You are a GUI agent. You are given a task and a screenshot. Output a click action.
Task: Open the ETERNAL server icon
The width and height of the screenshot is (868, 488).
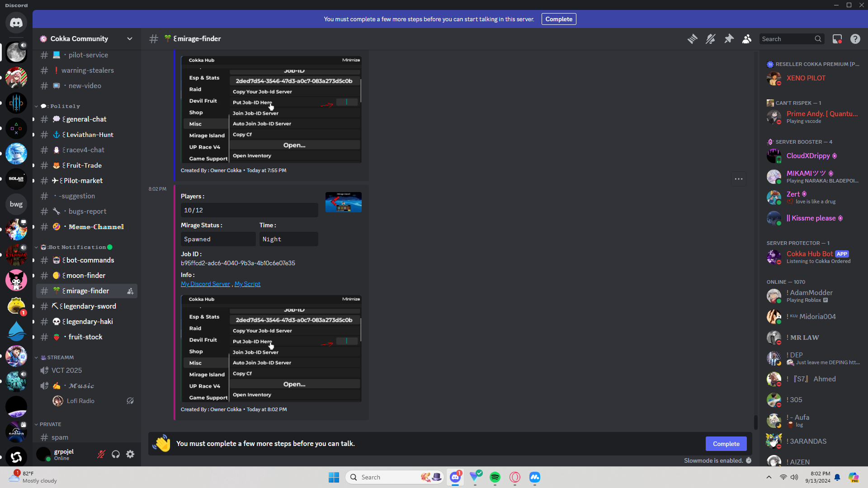pyautogui.click(x=16, y=255)
